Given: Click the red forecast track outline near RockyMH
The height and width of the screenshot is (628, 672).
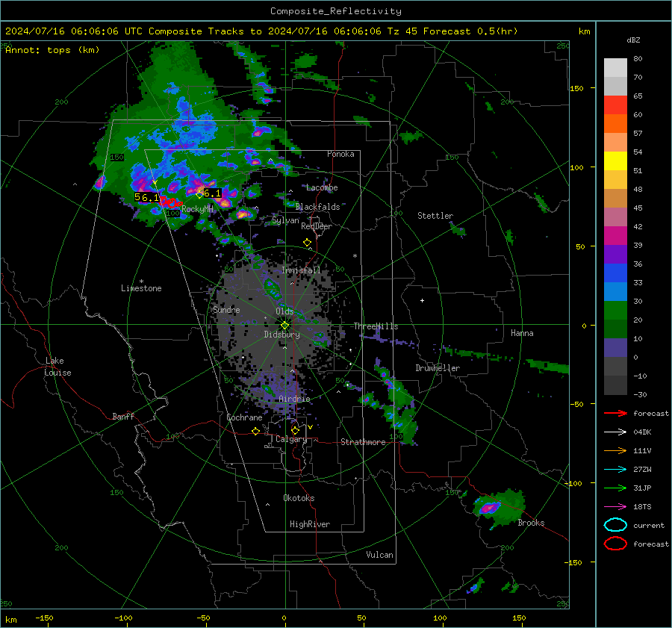Looking at the screenshot, I should 172,202.
